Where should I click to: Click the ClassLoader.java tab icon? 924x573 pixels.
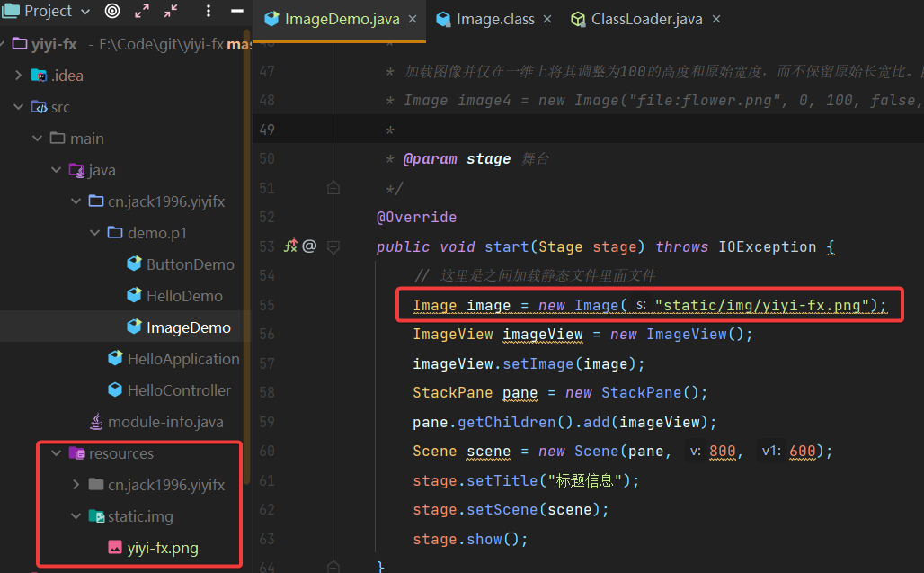[x=578, y=19]
